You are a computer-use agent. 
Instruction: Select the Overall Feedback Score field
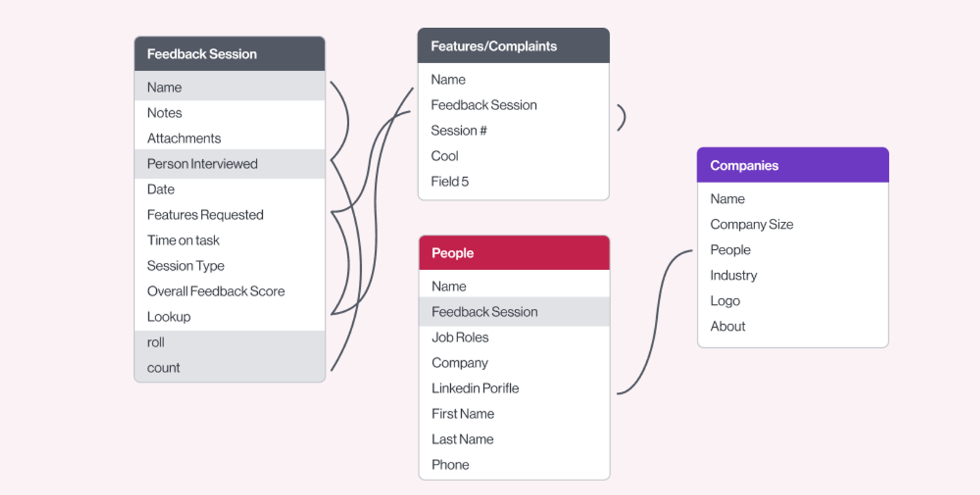tap(230, 292)
